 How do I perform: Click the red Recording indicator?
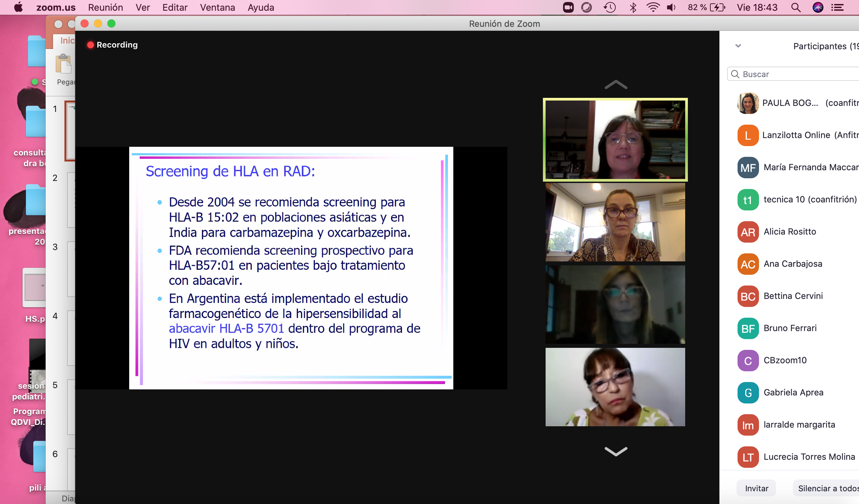pos(112,45)
